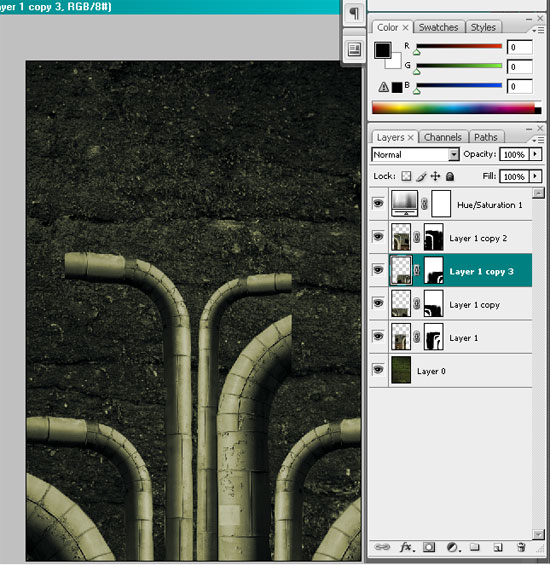
Task: Toggle Lock position icon
Action: point(435,176)
